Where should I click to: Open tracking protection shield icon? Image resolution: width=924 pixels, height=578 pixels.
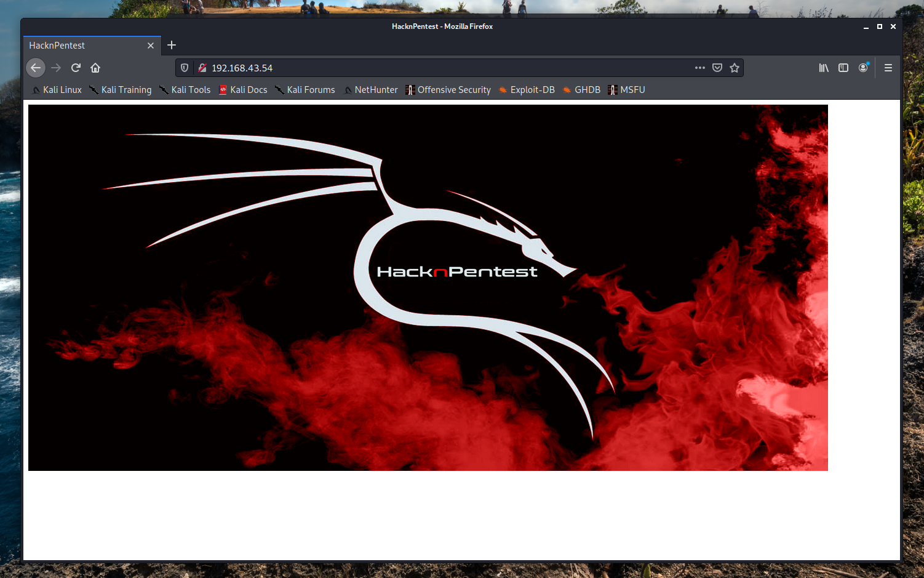pyautogui.click(x=185, y=68)
